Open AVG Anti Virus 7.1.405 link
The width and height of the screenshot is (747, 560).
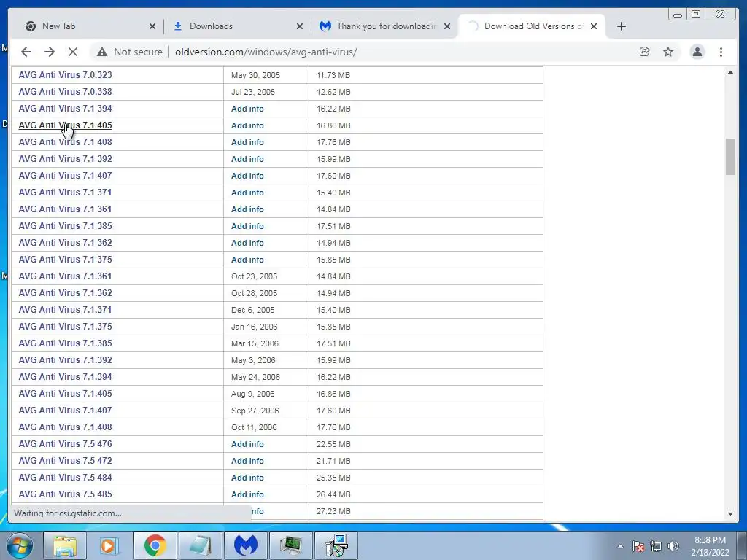click(65, 393)
